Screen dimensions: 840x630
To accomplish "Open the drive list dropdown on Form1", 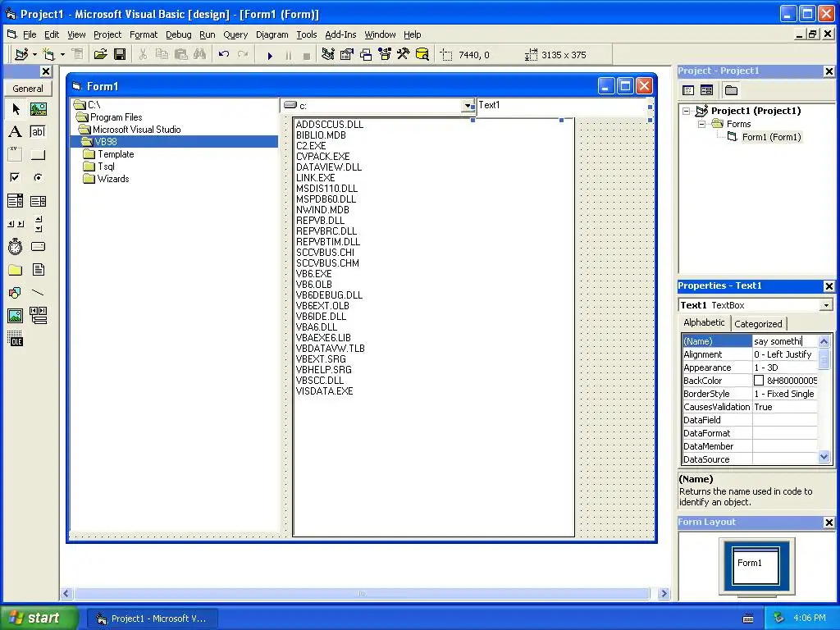I will pyautogui.click(x=468, y=106).
